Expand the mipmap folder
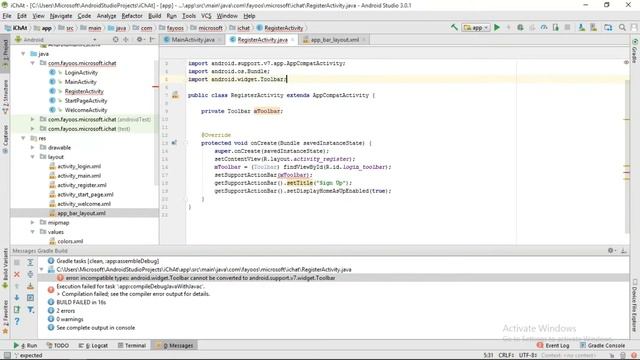 [x=32, y=222]
